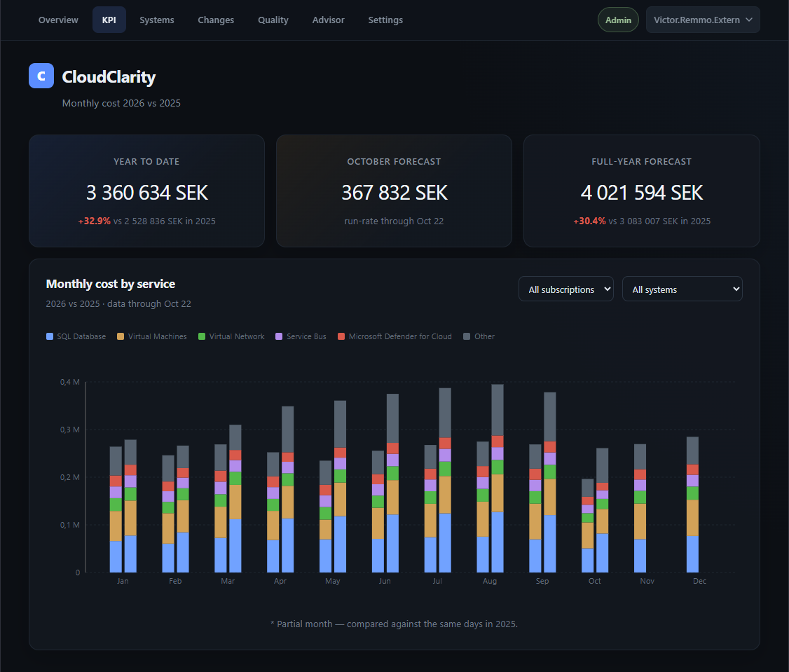This screenshot has height=672, width=789.
Task: Select the KPI tab
Action: click(109, 20)
